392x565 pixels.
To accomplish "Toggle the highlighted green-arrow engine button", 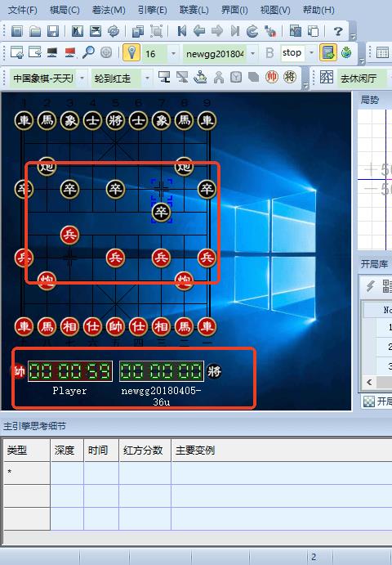I will (x=327, y=53).
